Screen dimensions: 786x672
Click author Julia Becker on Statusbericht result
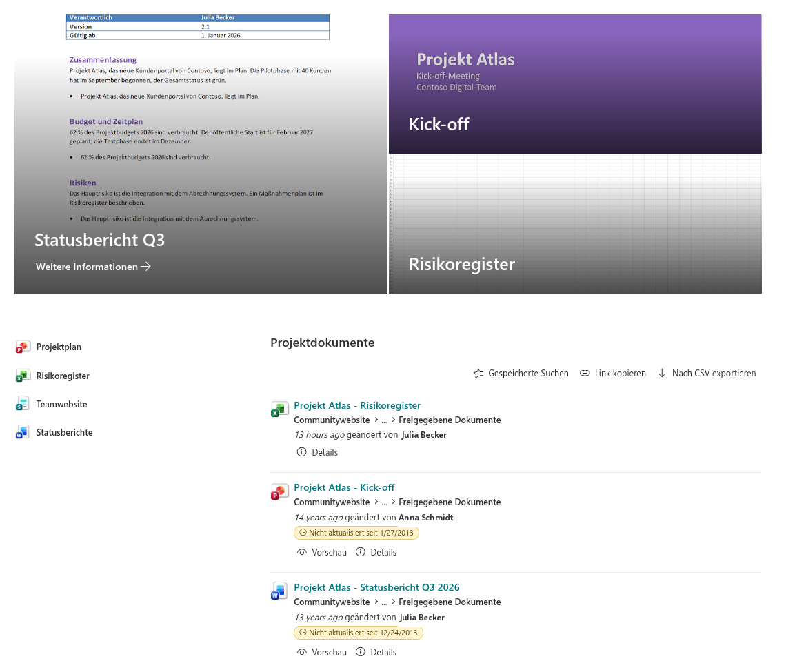coord(422,618)
